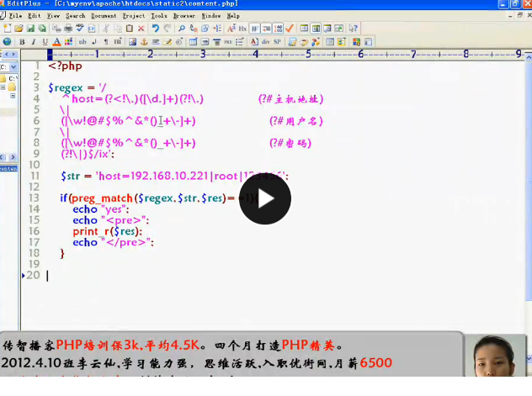Open the Tools menu
This screenshot has height=396, width=532.
159,16
